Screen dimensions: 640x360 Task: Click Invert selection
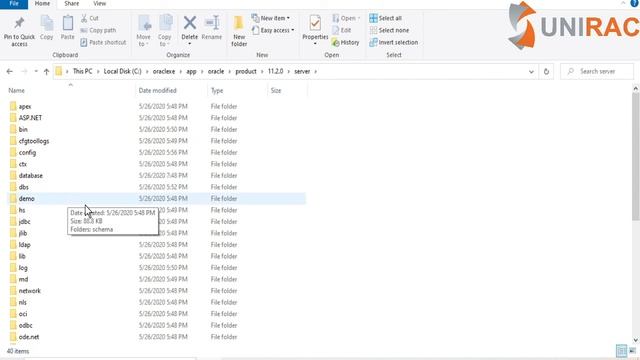[394, 42]
